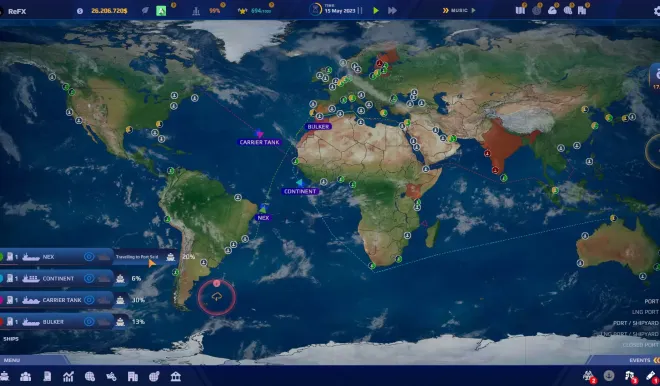Image resolution: width=660 pixels, height=386 pixels.
Task: Click the CONTINENT ship label on map
Action: tap(300, 192)
